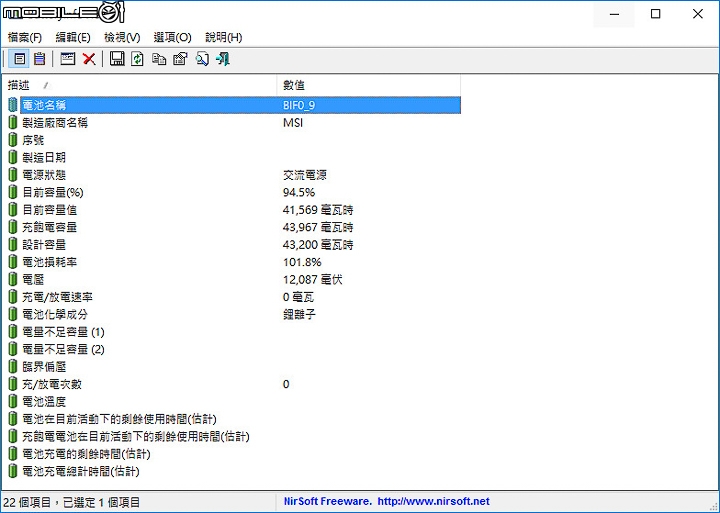Open the 說明(H) menu
Screen dimensions: 720x513
point(224,37)
